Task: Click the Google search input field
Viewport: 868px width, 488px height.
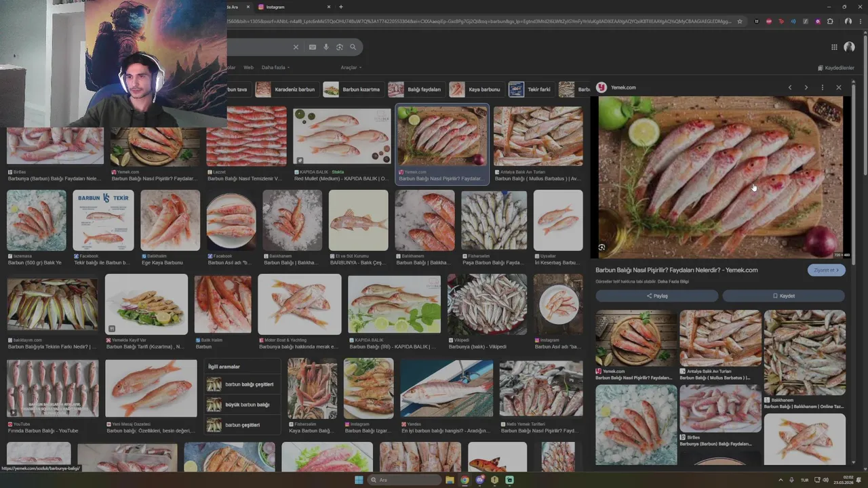Action: 258,47
